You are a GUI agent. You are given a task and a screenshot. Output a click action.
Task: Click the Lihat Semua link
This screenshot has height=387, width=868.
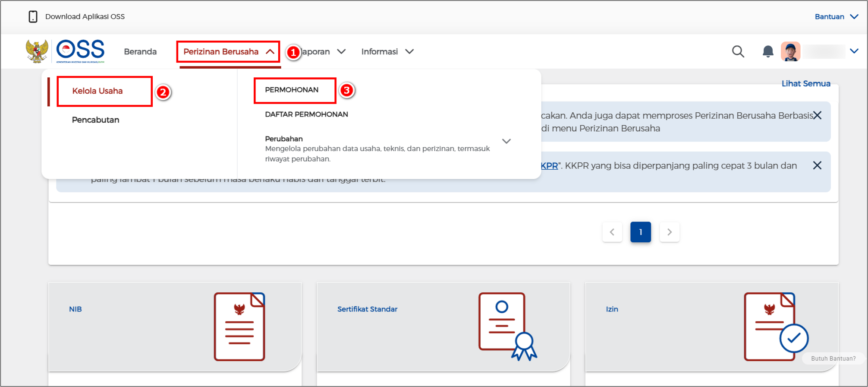[805, 84]
